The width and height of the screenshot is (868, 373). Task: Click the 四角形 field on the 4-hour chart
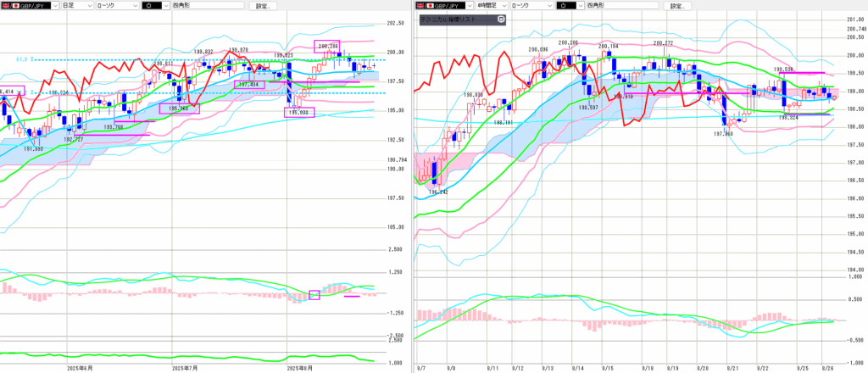623,6
